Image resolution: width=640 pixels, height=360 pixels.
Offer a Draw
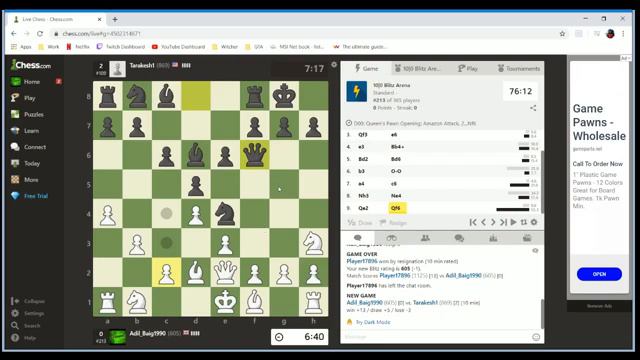tap(360, 223)
